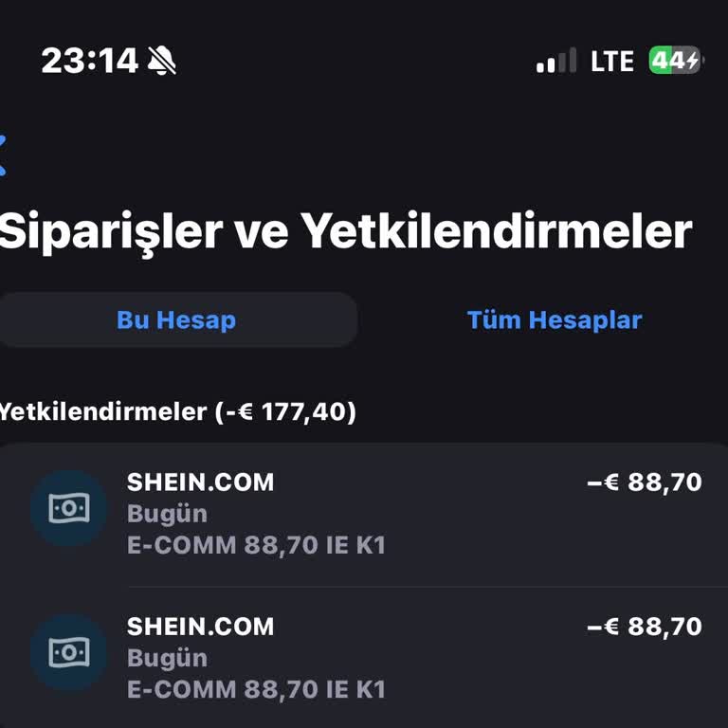Tap the Yetkilendirmeler (-€ 177,40) section header
Screen dimensions: 728x728
click(177, 411)
